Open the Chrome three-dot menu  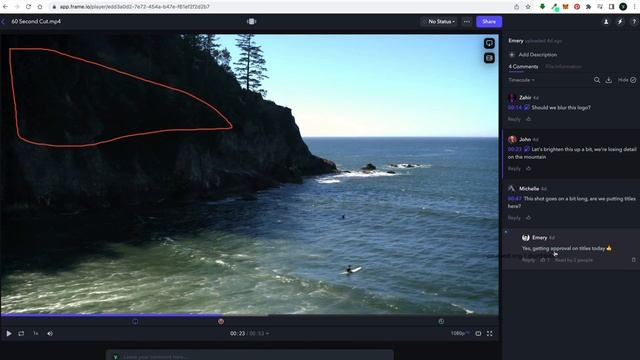point(635,7)
